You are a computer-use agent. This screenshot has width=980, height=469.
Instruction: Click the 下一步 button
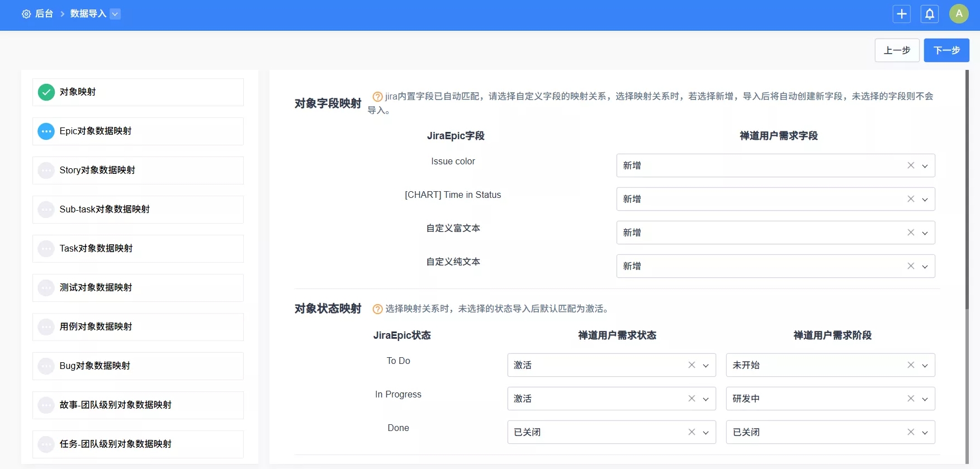pyautogui.click(x=946, y=50)
